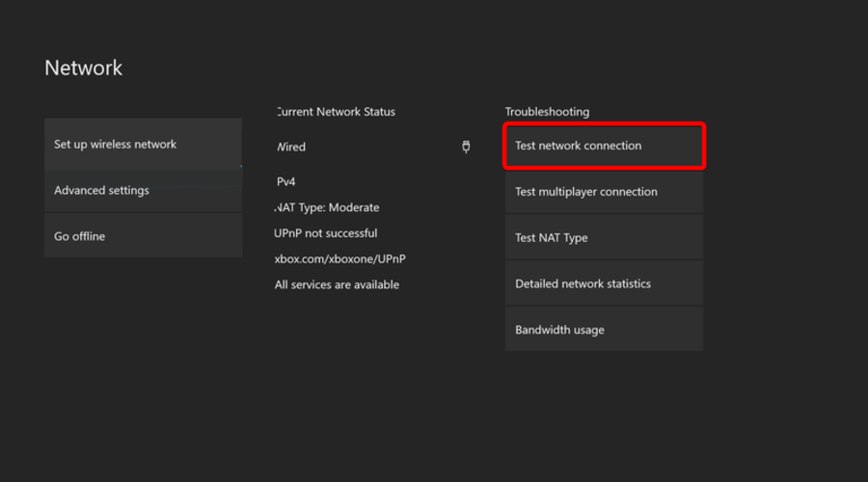This screenshot has width=868, height=482.
Task: Click the Network page title
Action: [84, 68]
